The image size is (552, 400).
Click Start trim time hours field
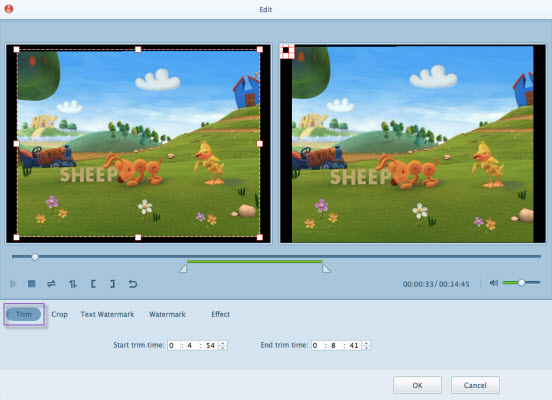[x=173, y=345]
